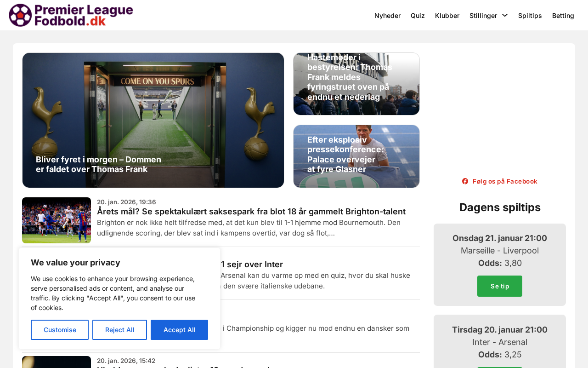The image size is (588, 368).
Task: Open the Spiltips menu link
Action: pyautogui.click(x=530, y=16)
